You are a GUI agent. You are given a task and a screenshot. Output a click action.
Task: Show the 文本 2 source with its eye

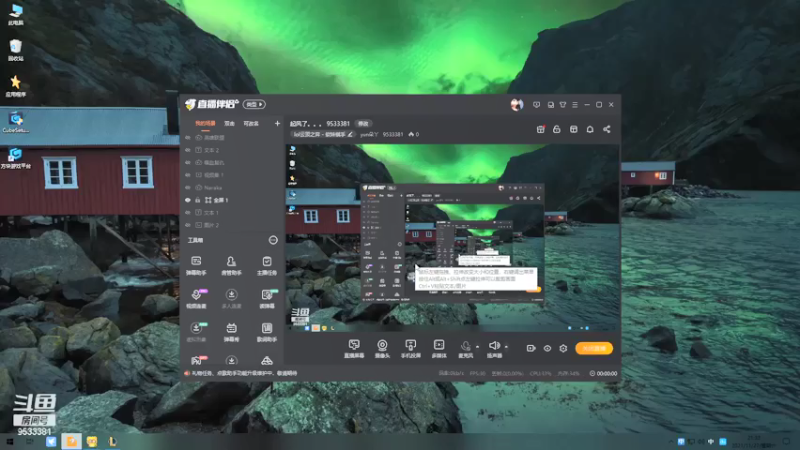point(188,150)
